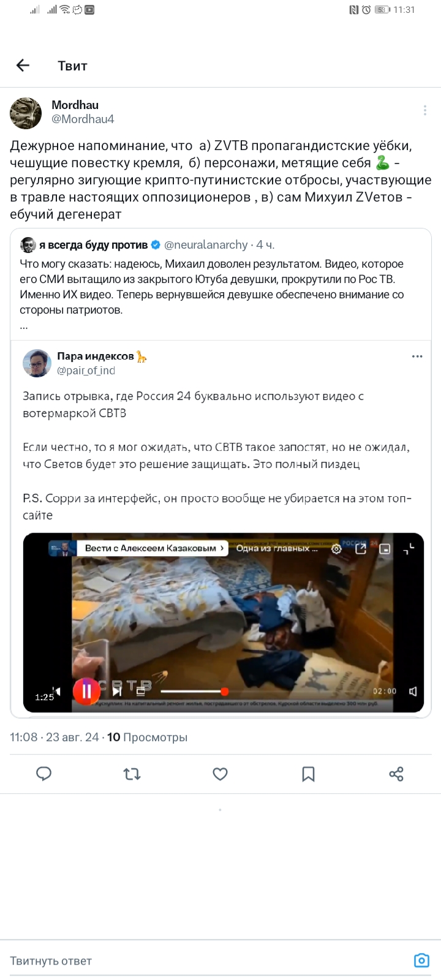The height and width of the screenshot is (980, 441).
Task: Expand 'Вести с Алексеем Казаковым' chevron
Action: click(x=222, y=548)
